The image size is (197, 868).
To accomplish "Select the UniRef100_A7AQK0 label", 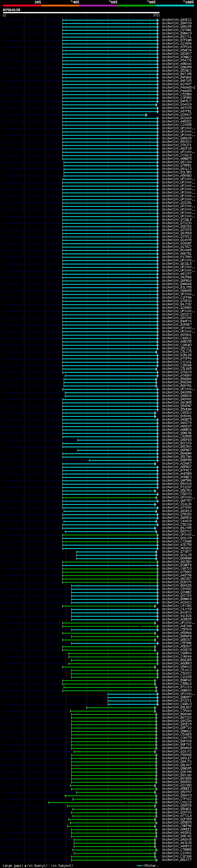I will (177, 376).
